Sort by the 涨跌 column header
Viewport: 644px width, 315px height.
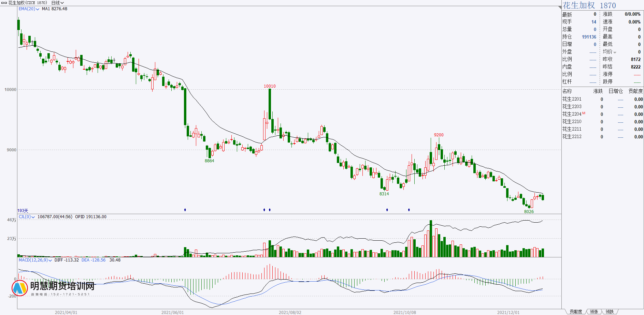(x=598, y=91)
